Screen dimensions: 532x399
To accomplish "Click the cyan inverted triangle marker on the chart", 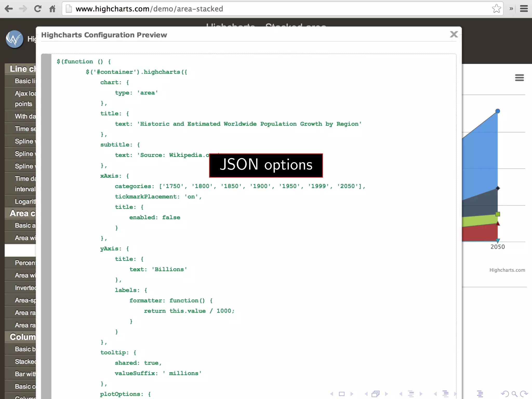I will (498, 241).
